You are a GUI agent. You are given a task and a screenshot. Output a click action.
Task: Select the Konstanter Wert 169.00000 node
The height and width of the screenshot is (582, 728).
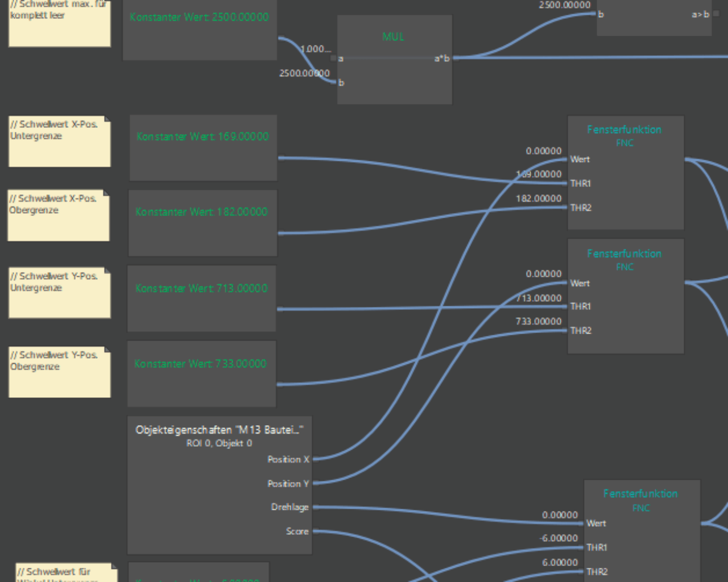(203, 148)
